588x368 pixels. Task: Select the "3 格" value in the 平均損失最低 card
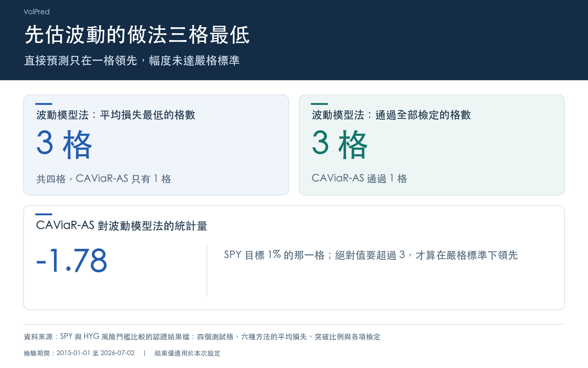click(64, 144)
